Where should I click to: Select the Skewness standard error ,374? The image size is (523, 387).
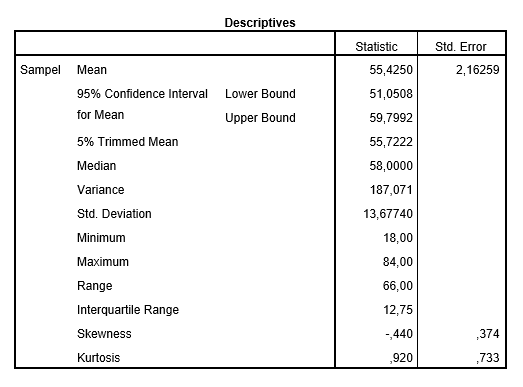(488, 334)
